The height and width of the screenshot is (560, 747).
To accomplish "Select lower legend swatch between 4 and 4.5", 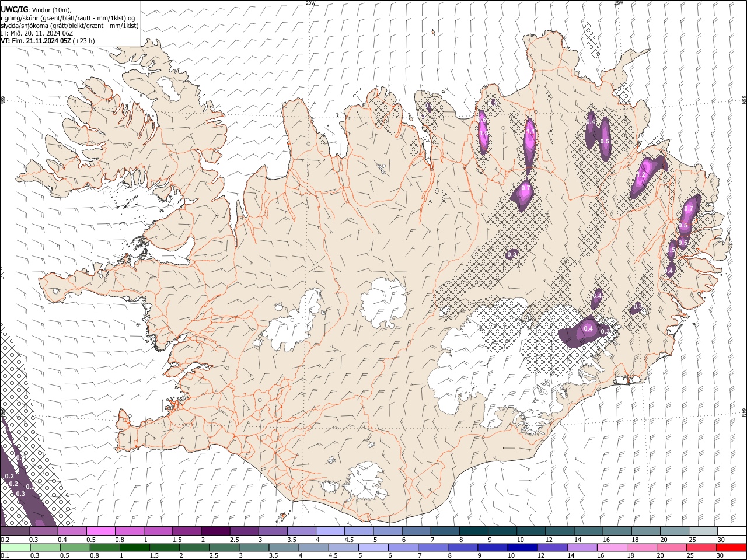I will (314, 547).
